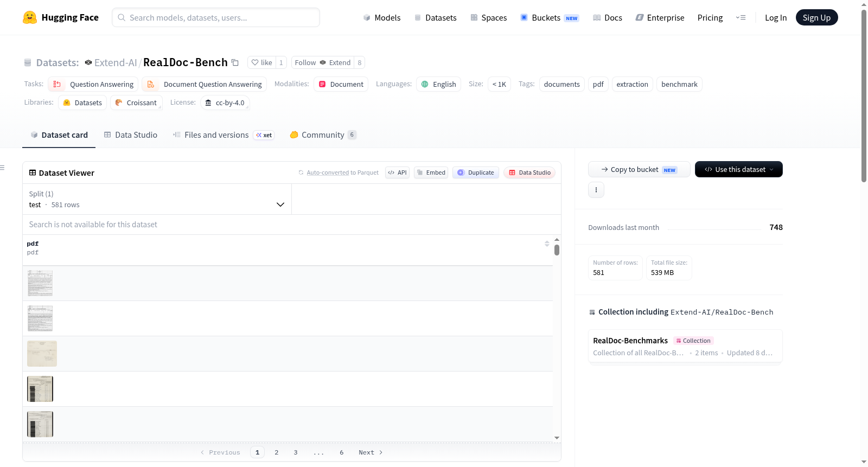Filter by Document Question Answering task
868x467 pixels.
pyautogui.click(x=205, y=84)
